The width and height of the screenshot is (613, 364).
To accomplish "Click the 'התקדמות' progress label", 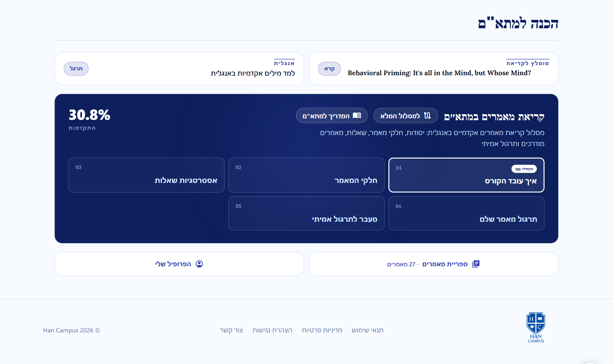I will [x=82, y=128].
